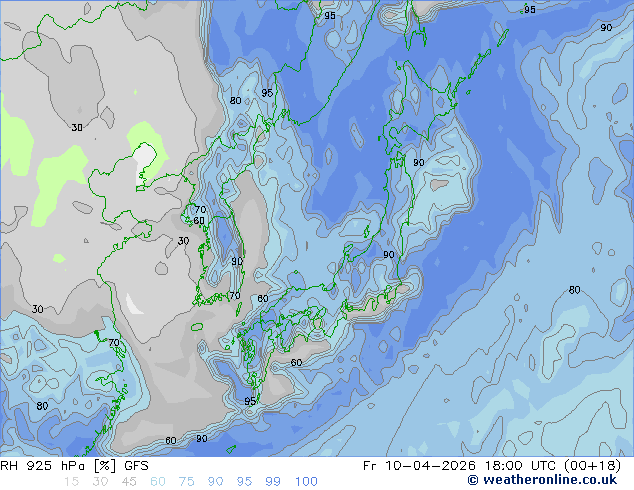634x490 pixels.
Task: Select legend value 100 in the colour scale
Action: pyautogui.click(x=306, y=482)
